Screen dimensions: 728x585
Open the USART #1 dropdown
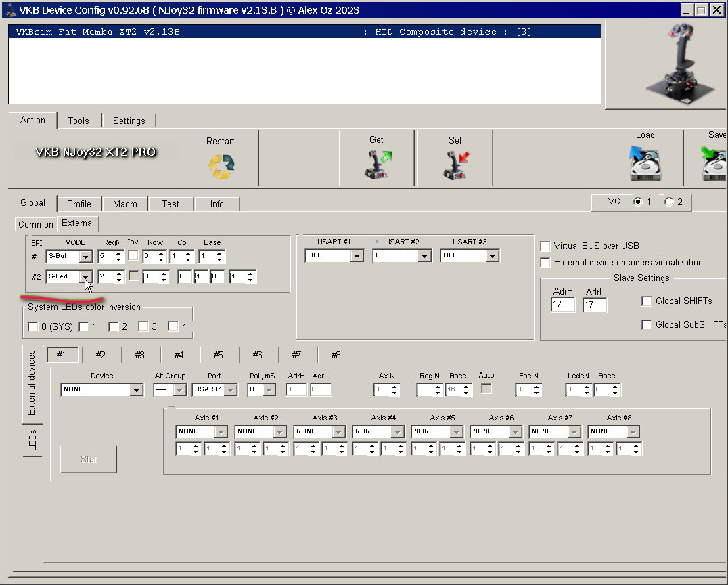[357, 256]
